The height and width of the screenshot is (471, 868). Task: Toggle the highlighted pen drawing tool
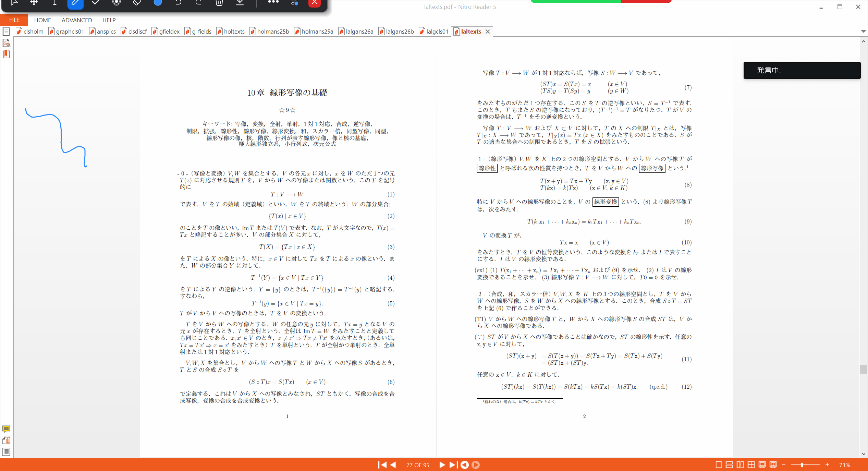[75, 3]
